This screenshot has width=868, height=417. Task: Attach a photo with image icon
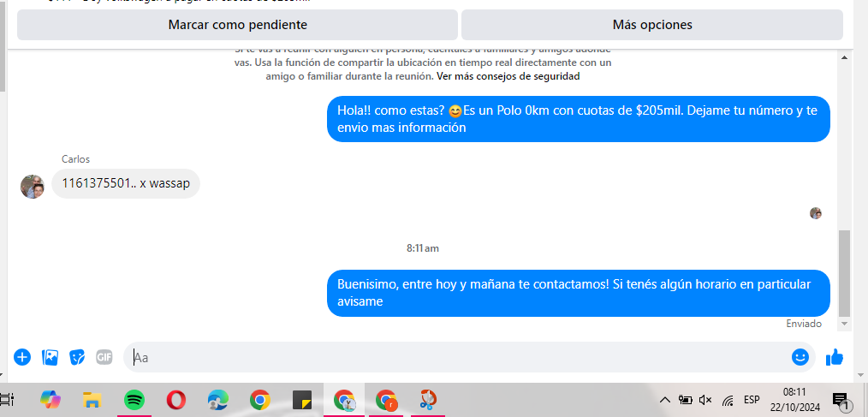pyautogui.click(x=50, y=357)
